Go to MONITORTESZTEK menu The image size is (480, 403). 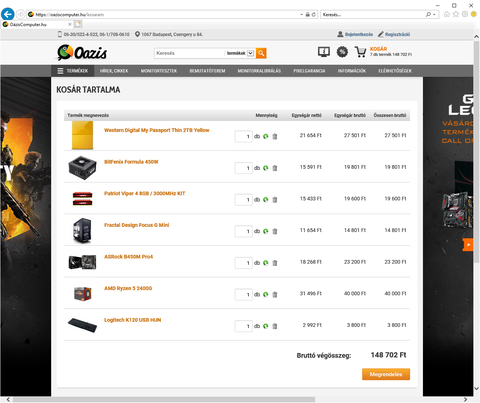click(159, 71)
